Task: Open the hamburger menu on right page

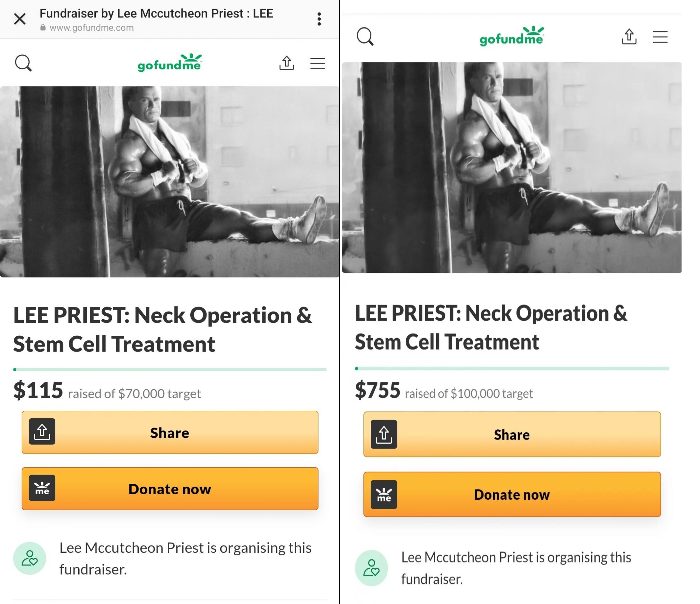Action: [660, 37]
